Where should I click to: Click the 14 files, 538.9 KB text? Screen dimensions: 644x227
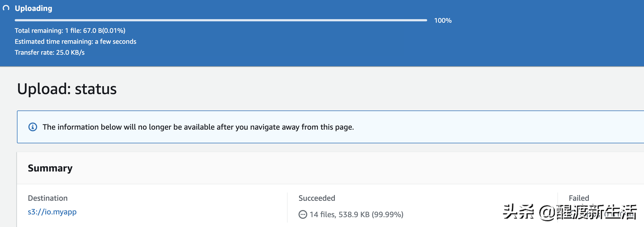click(x=356, y=214)
